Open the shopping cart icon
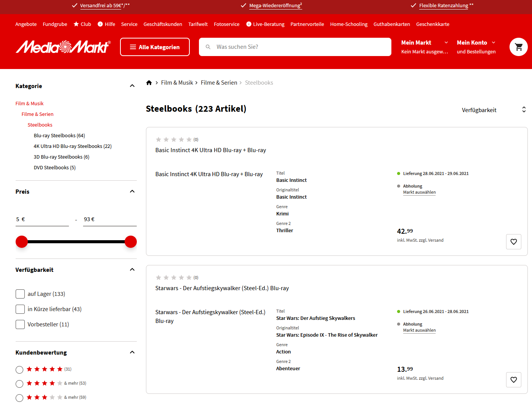Image resolution: width=532 pixels, height=403 pixels. (518, 47)
